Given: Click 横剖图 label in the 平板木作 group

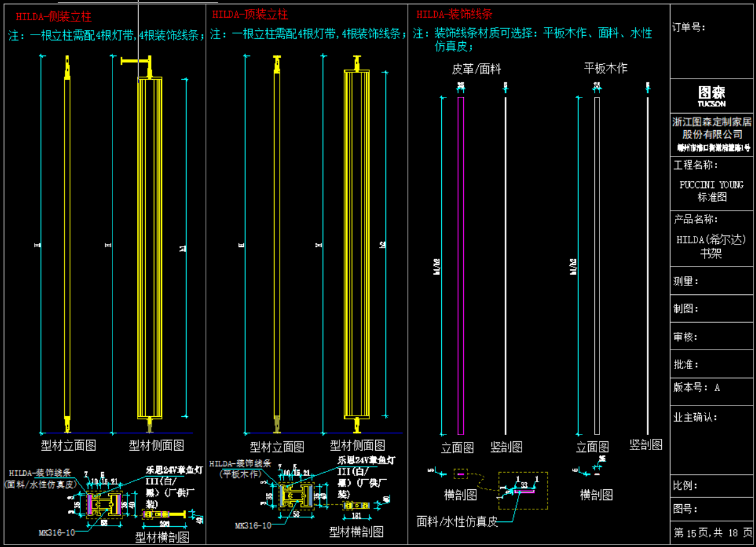Looking at the screenshot, I should [x=596, y=495].
